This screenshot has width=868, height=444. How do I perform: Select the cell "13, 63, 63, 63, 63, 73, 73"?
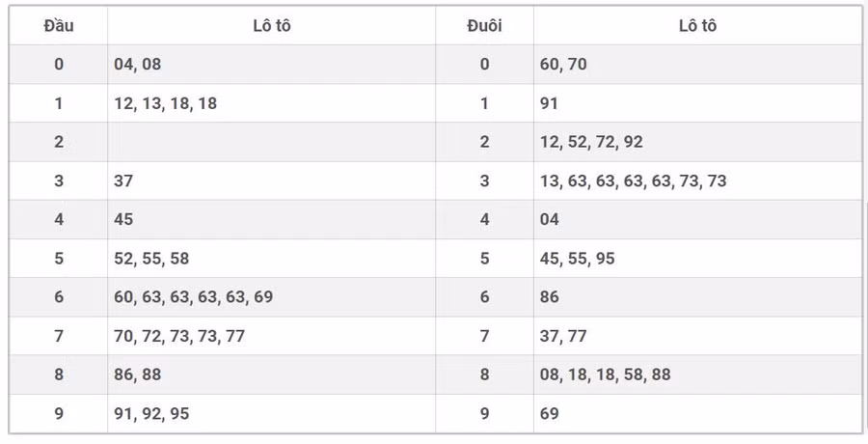tap(633, 180)
